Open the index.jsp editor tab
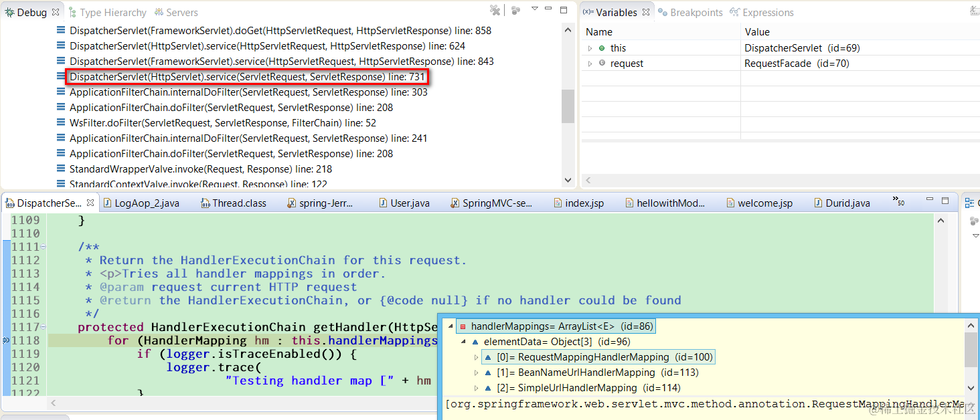The height and width of the screenshot is (420, 980). click(x=578, y=203)
